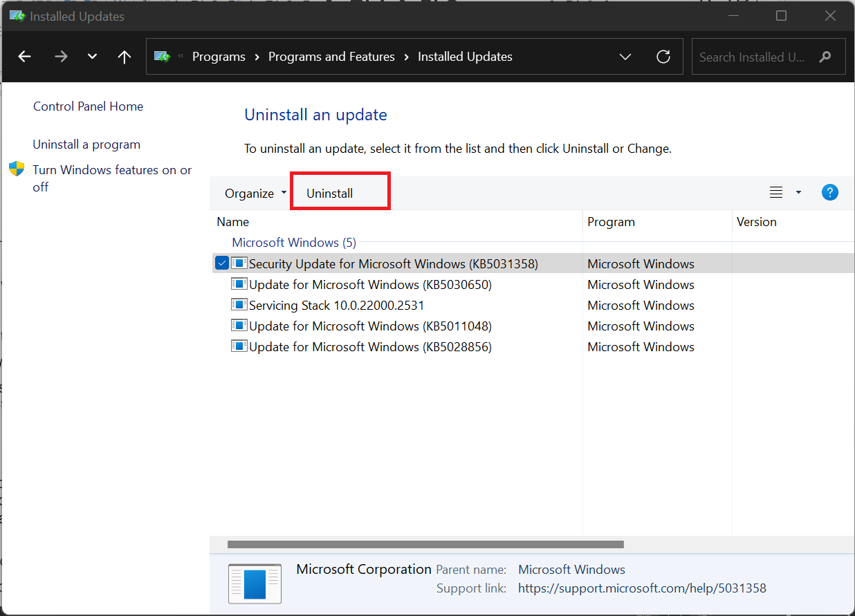The width and height of the screenshot is (855, 616).
Task: Click Programs and Features breadcrumb
Action: pyautogui.click(x=331, y=57)
